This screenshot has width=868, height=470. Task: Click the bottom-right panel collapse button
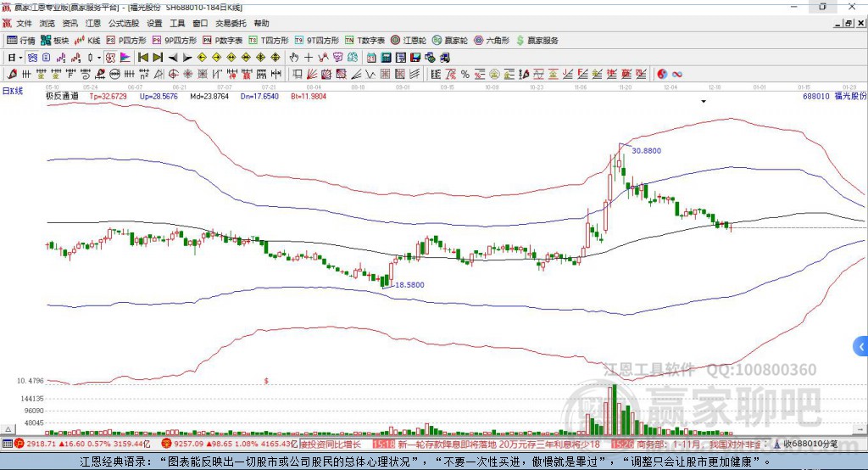tap(860, 429)
